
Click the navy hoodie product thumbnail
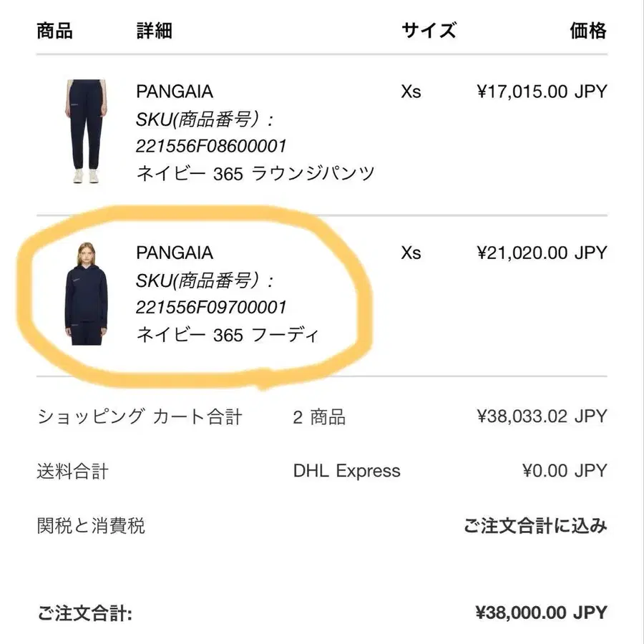tap(88, 293)
